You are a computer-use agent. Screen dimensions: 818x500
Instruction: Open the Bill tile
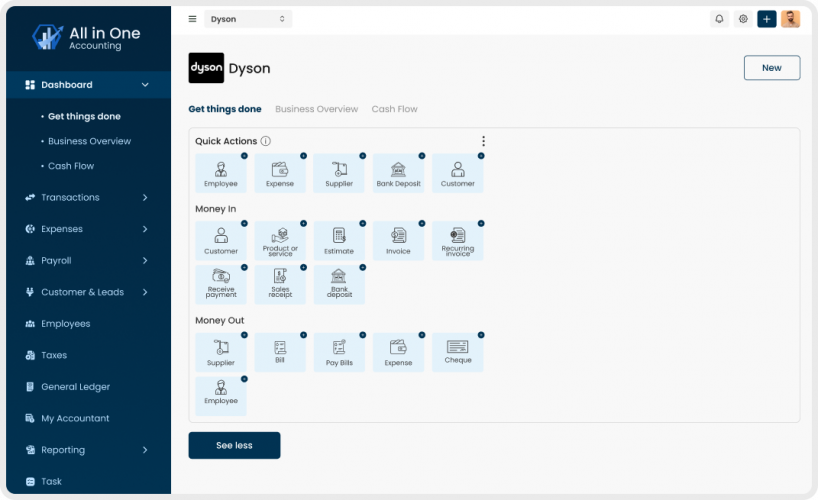tap(280, 352)
